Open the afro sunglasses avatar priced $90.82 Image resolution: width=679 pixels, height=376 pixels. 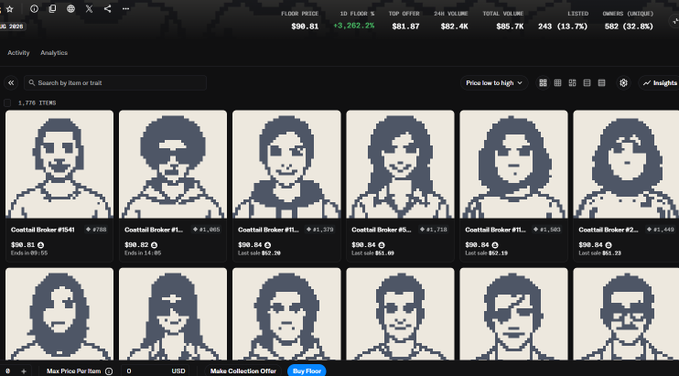173,164
